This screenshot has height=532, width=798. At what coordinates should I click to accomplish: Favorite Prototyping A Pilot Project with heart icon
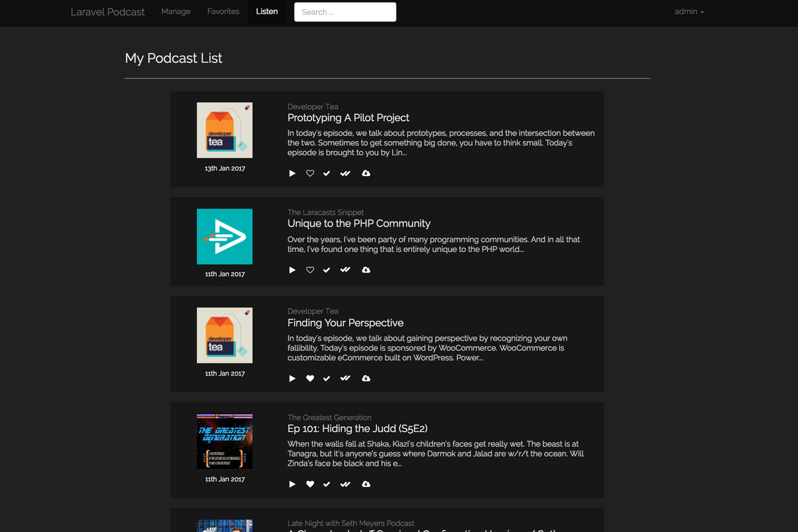tap(310, 173)
